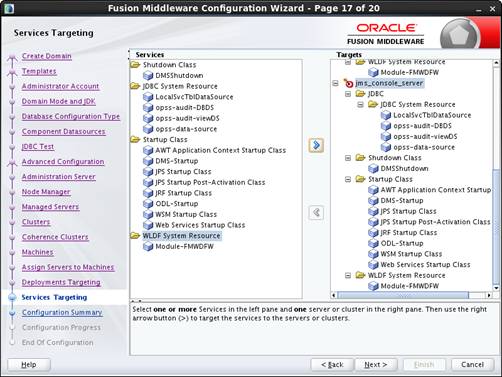The width and height of the screenshot is (502, 377).
Task: Click the Targets vertical scrollbar up arrow
Action: point(496,63)
